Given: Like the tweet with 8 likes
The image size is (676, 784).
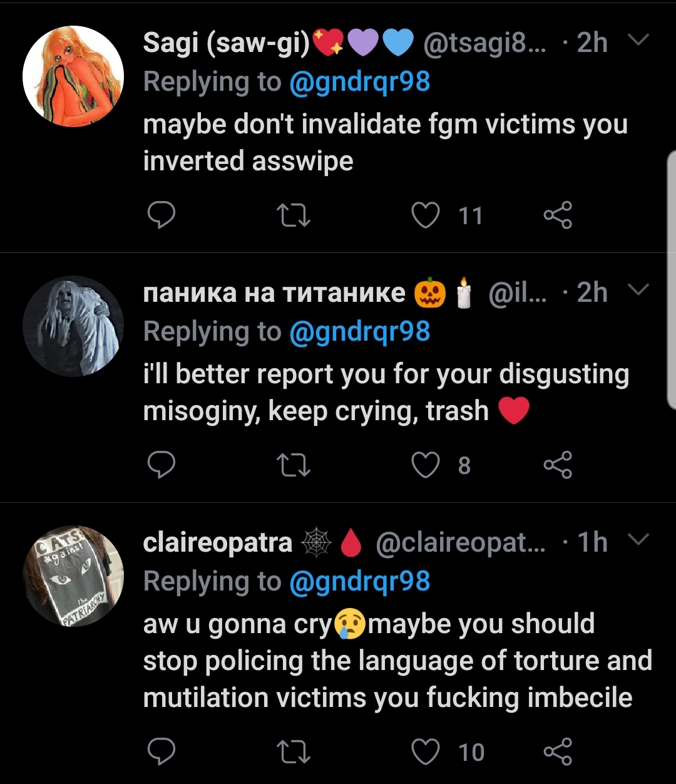Looking at the screenshot, I should (x=426, y=465).
